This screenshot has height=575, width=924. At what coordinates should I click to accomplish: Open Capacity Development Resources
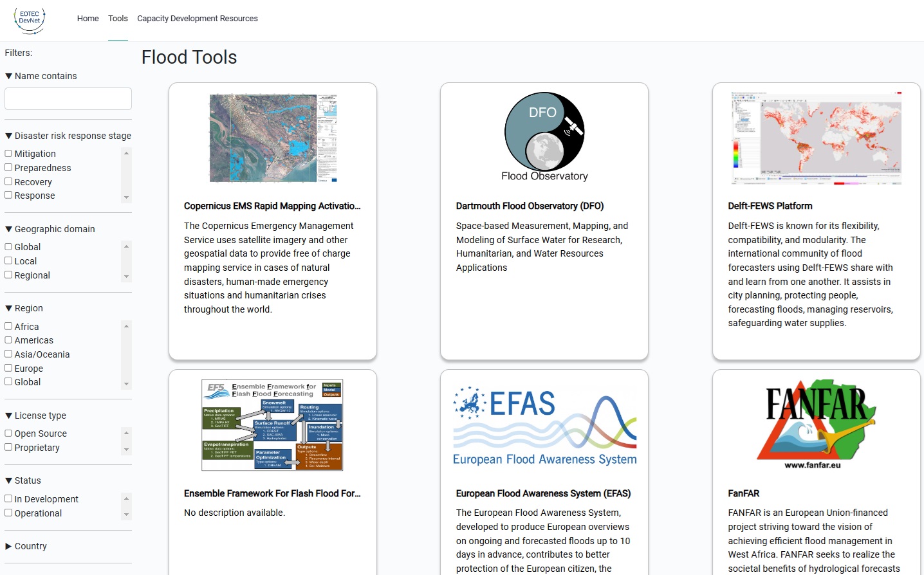point(198,19)
